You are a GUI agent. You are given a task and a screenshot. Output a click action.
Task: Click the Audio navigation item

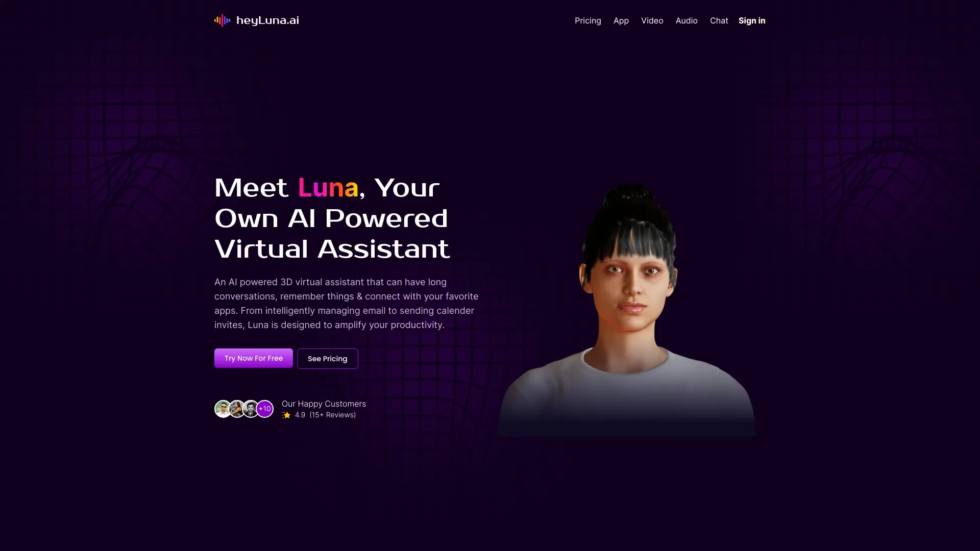[x=687, y=20]
